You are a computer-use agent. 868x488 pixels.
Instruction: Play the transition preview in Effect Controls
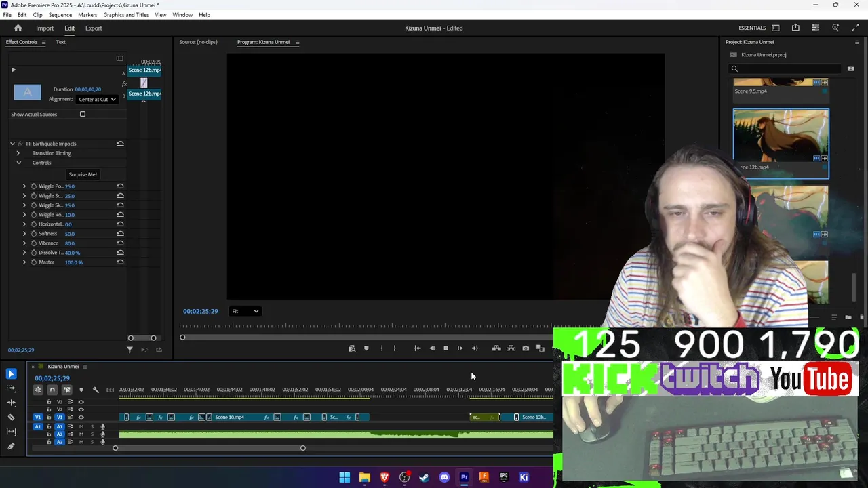click(x=13, y=70)
